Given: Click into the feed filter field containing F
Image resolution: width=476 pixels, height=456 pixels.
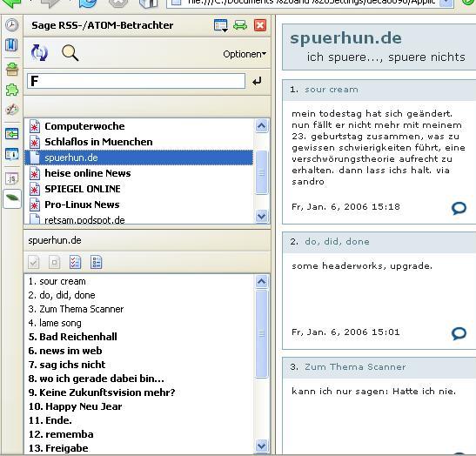Looking at the screenshot, I should point(136,81).
